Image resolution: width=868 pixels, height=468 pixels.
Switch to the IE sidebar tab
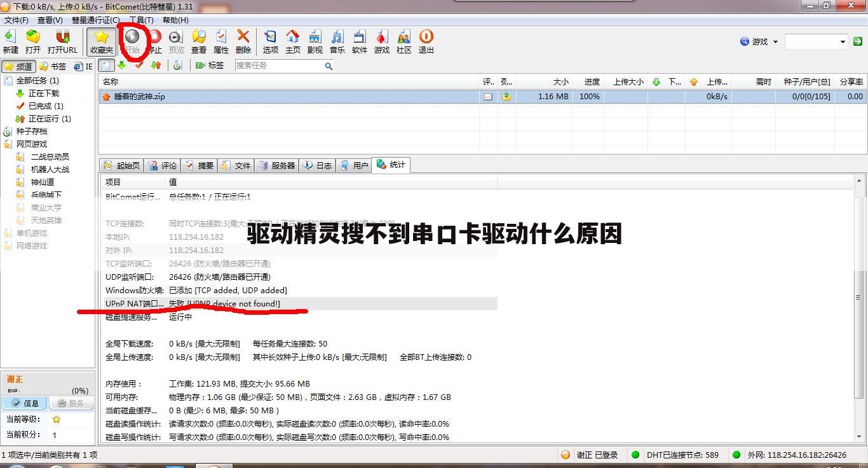(83, 66)
